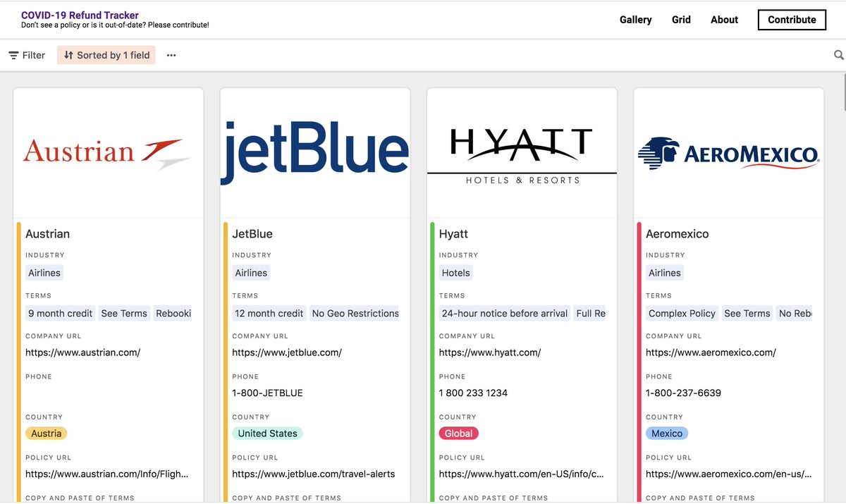Click the '9 month credit' term tag

pyautogui.click(x=61, y=314)
